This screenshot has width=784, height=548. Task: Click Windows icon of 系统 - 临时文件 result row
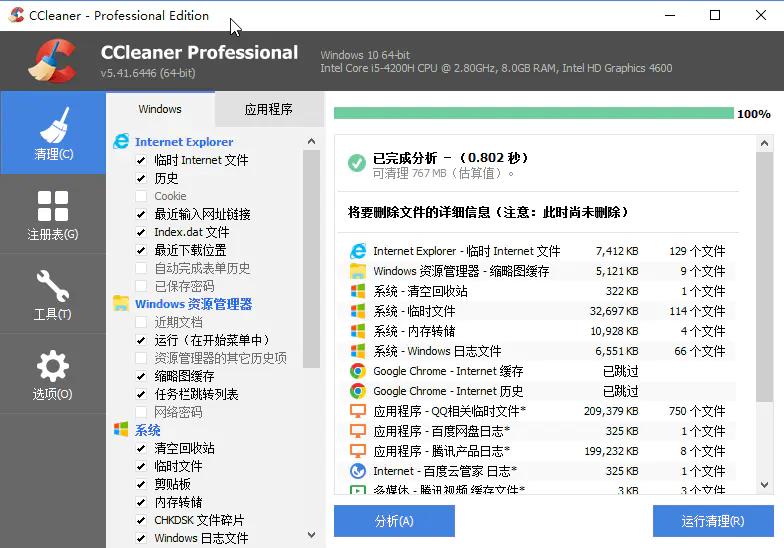tap(358, 311)
